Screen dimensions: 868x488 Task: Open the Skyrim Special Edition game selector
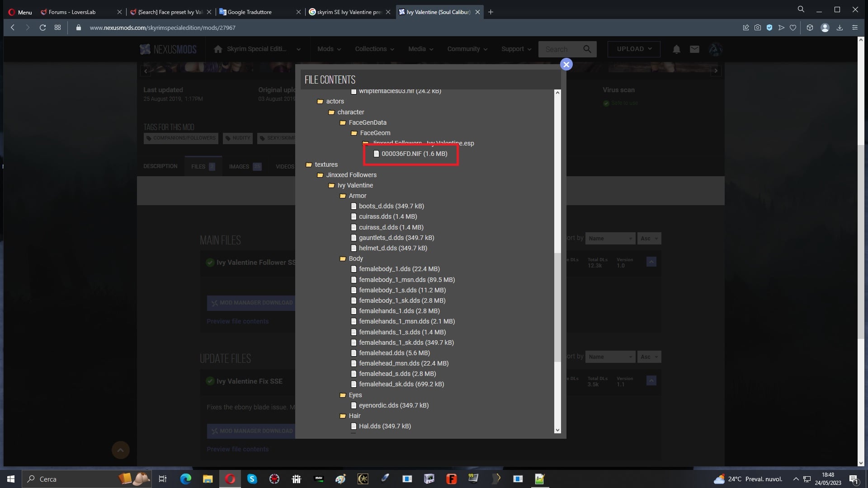[257, 49]
